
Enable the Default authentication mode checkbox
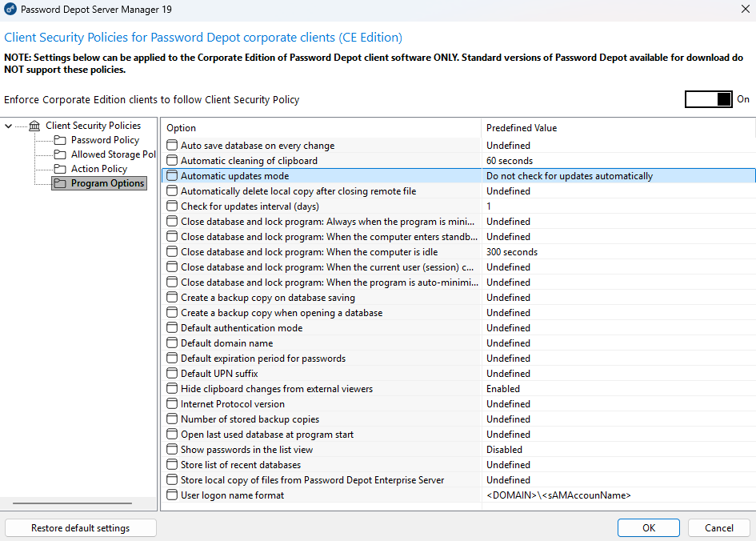click(x=172, y=328)
